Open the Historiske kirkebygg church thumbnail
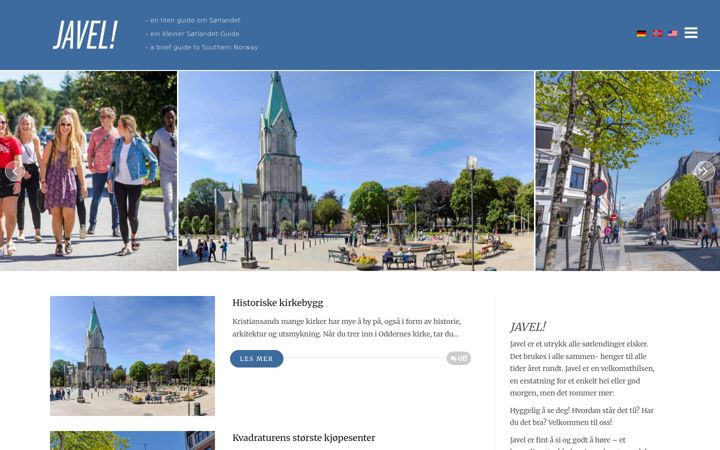 pyautogui.click(x=132, y=356)
